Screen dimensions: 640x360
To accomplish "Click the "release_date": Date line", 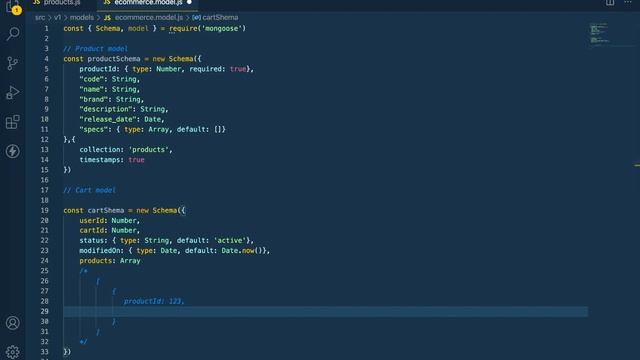I will (122, 119).
